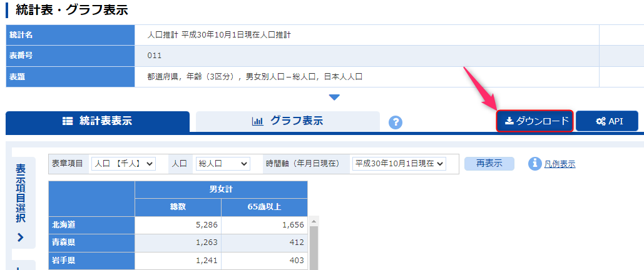Click the 65歳以上 column header
This screenshot has width=644, height=270.
point(265,207)
